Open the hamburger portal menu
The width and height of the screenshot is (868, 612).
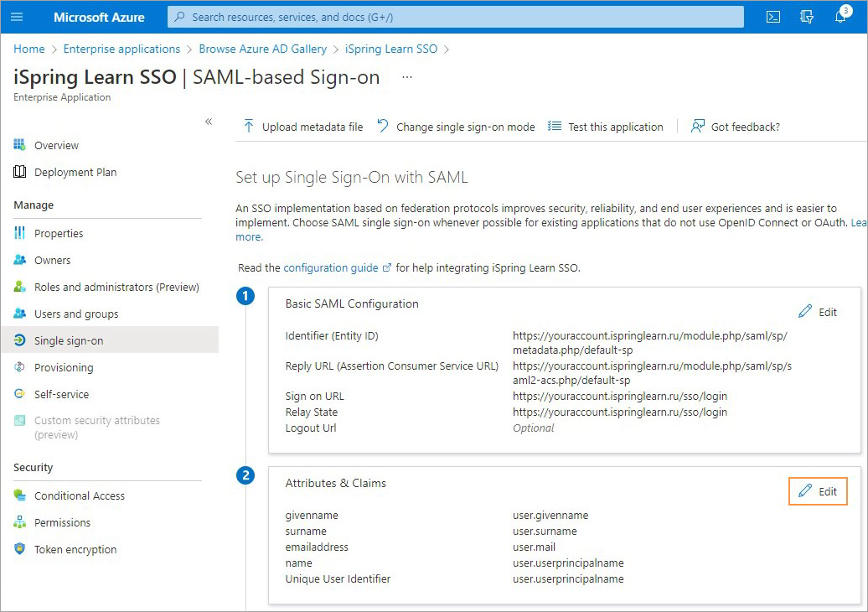17,17
